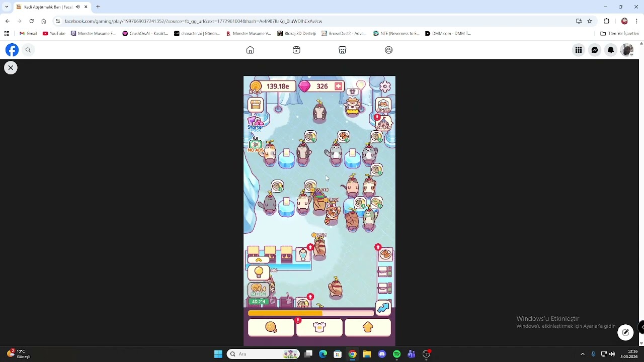The image size is (644, 362).
Task: Open weather widget 10°C Güneşli
Action: coord(19,354)
